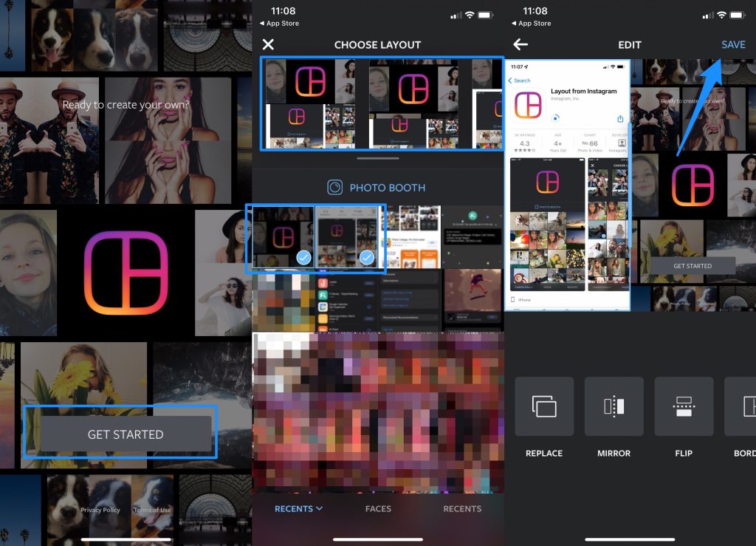Choose the second layout preview option
The image size is (756, 546).
point(413,103)
